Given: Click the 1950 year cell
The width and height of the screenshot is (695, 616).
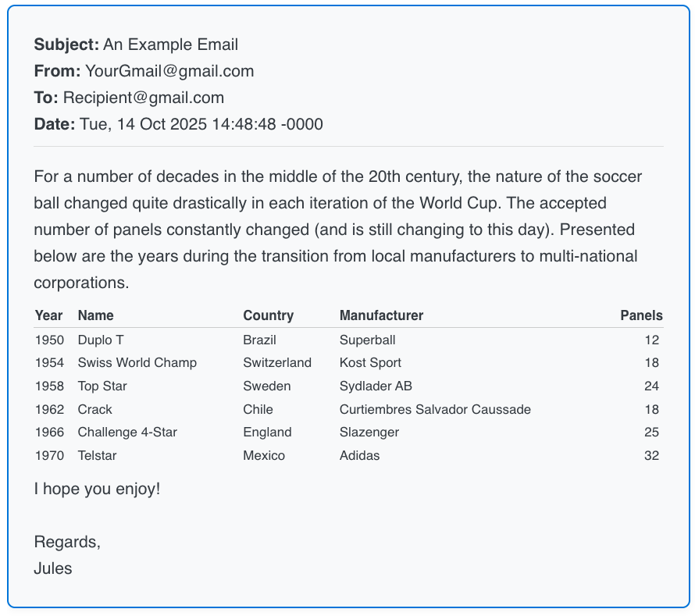Looking at the screenshot, I should pyautogui.click(x=48, y=340).
